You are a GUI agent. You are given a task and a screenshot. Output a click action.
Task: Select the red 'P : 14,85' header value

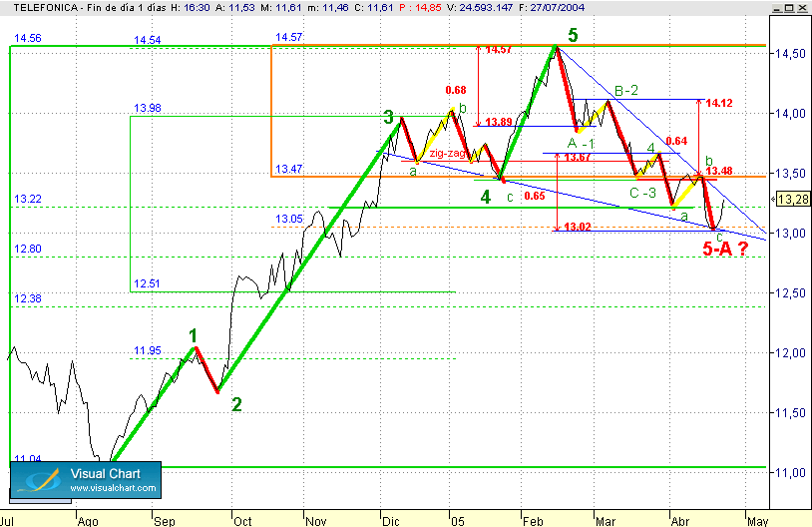pyautogui.click(x=420, y=8)
